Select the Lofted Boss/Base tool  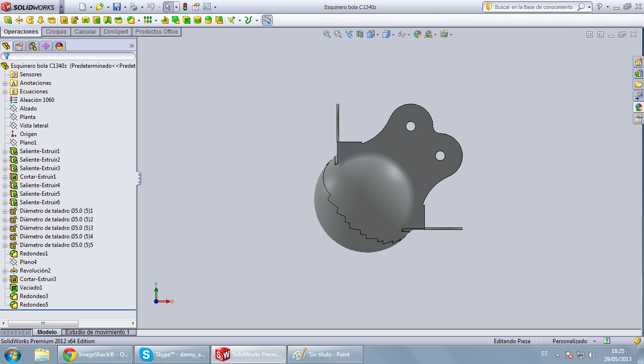pos(41,20)
